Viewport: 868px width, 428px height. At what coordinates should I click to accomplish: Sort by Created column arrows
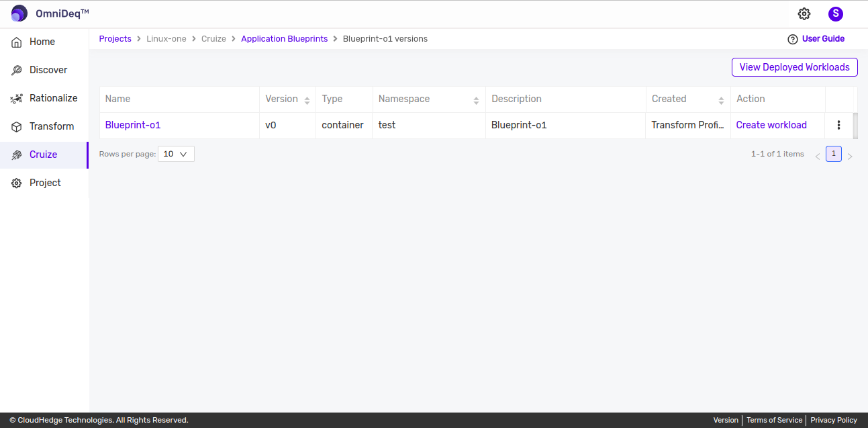coord(721,100)
